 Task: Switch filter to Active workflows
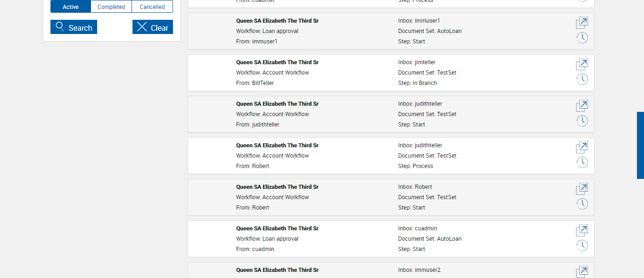[71, 7]
